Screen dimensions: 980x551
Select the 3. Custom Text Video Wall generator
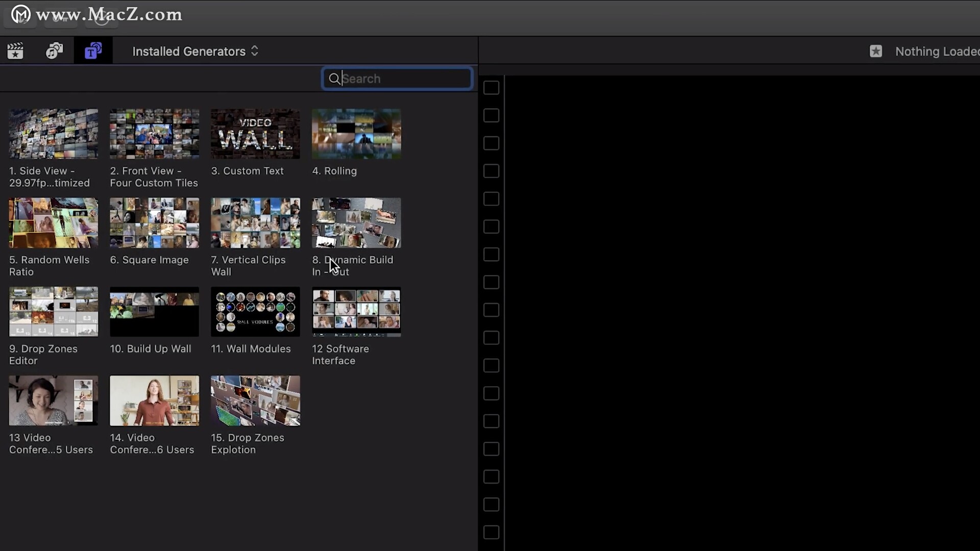[255, 134]
